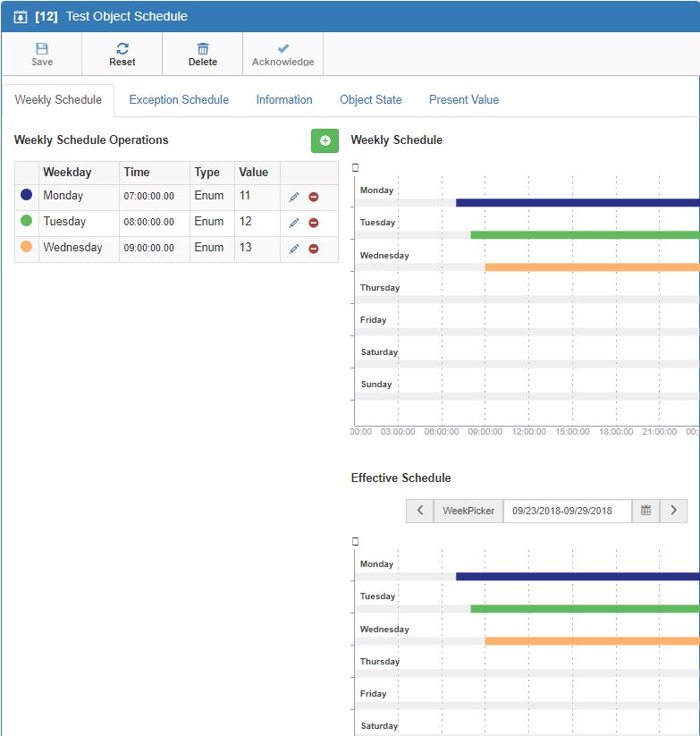Image resolution: width=700 pixels, height=736 pixels.
Task: Add a new weekly schedule operation
Action: 325,140
